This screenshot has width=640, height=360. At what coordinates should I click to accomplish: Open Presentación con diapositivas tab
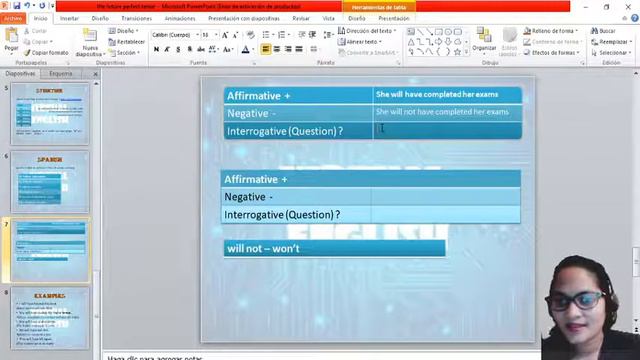click(x=244, y=18)
